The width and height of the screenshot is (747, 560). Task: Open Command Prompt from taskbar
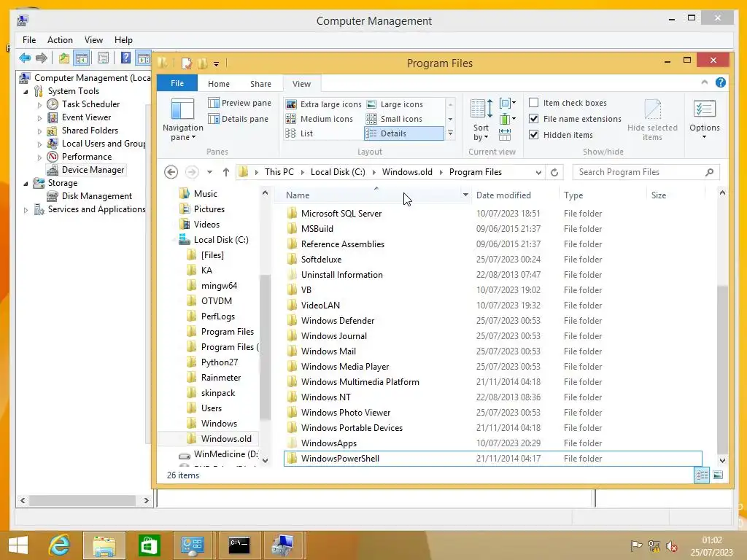239,545
